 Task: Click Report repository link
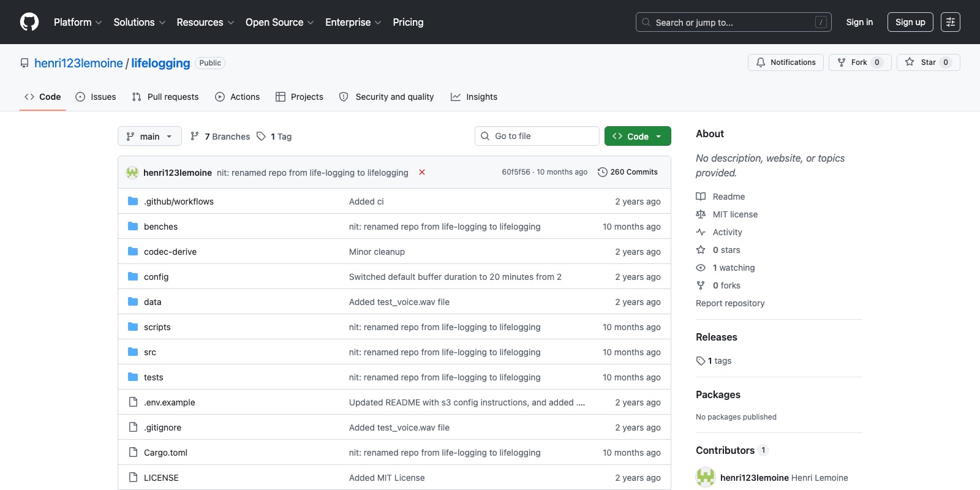(730, 303)
